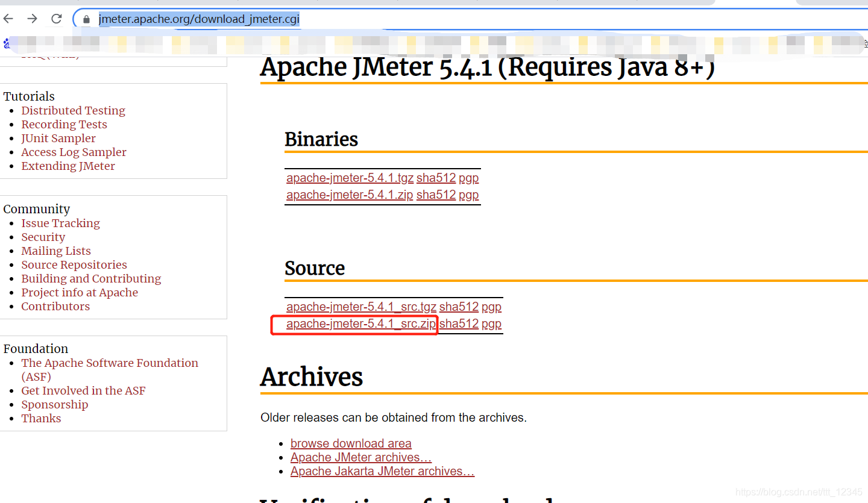Open Distributed Testing tutorial link
This screenshot has width=868, height=503.
pyautogui.click(x=73, y=110)
